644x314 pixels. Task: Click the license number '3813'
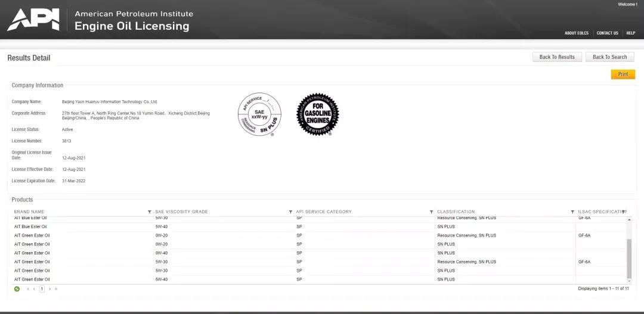tap(67, 141)
